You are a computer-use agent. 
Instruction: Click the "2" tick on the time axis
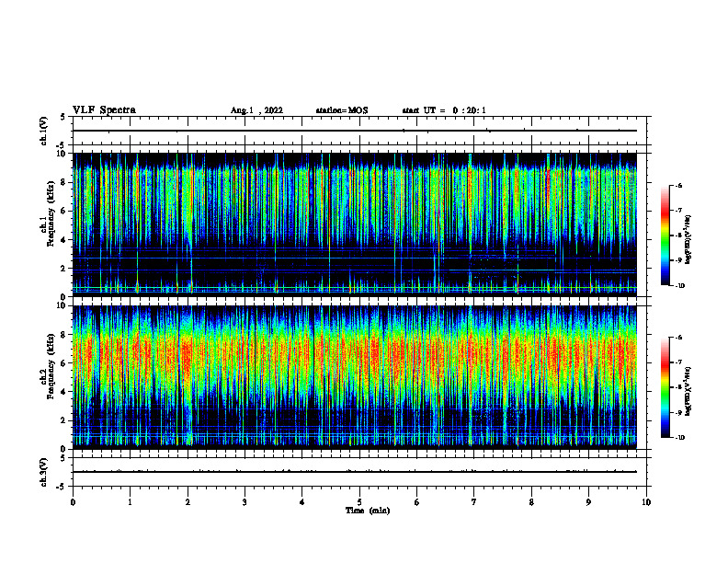188,502
